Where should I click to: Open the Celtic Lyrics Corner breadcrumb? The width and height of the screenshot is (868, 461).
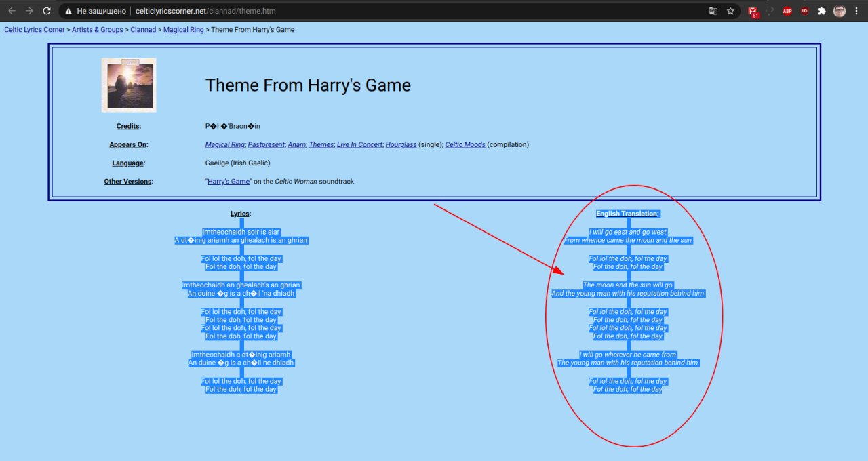pos(35,30)
